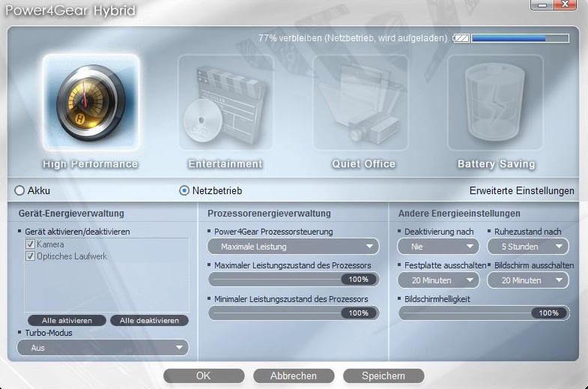Select the Battery Saving battery icon
This screenshot has height=389, width=588.
tap(495, 103)
